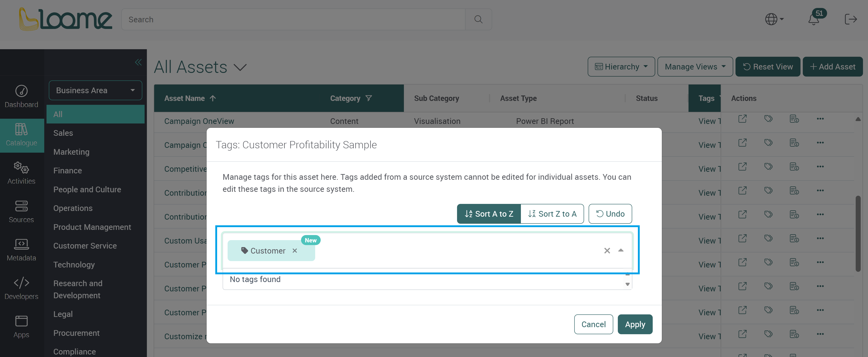Image resolution: width=868 pixels, height=357 pixels.
Task: Open tags for Competitive row
Action: click(x=768, y=167)
